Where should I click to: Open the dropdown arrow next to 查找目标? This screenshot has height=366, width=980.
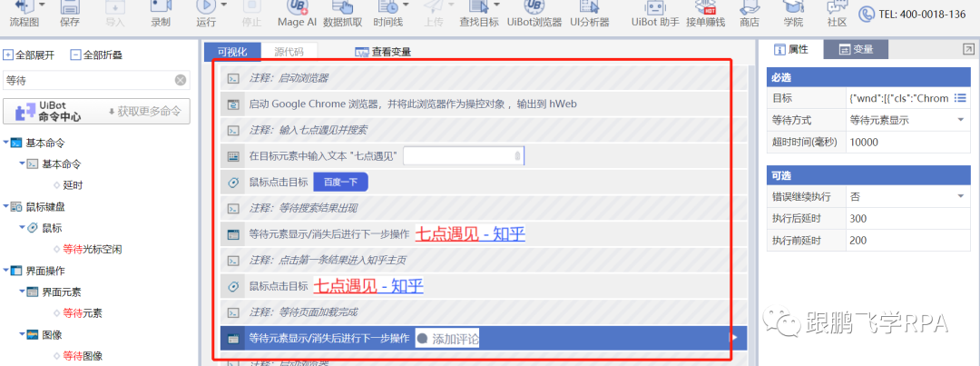coord(495,5)
